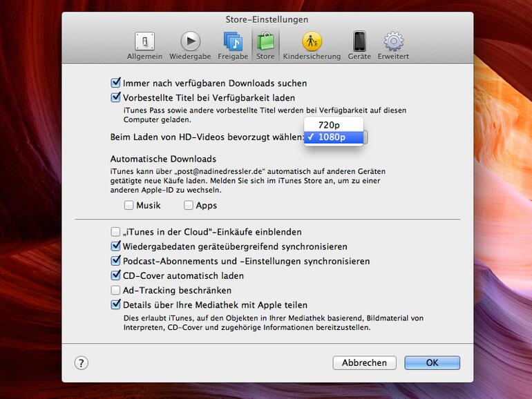Choose the checked 1080p menu option
532x399 pixels.
click(x=334, y=137)
